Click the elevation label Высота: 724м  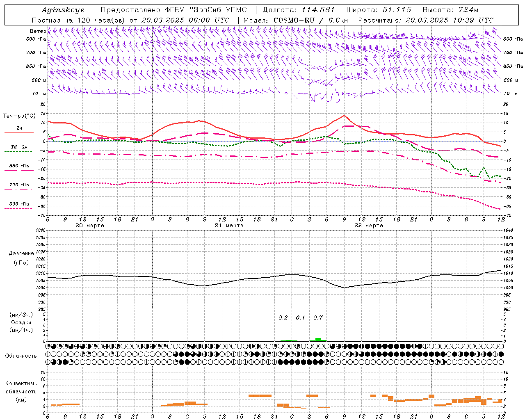(450, 10)
